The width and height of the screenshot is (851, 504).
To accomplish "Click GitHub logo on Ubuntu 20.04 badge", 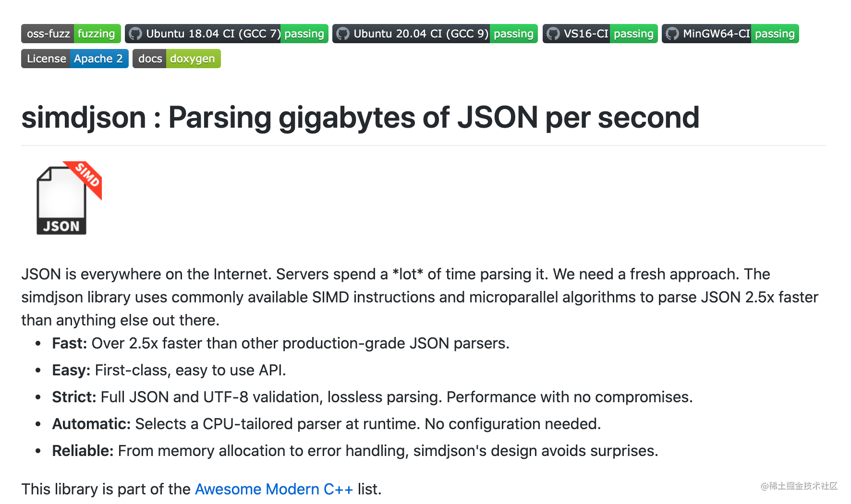I will (x=343, y=34).
